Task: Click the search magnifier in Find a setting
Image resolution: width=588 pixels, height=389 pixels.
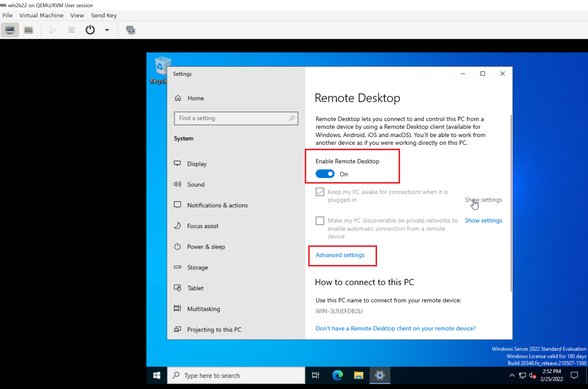Action: click(292, 118)
